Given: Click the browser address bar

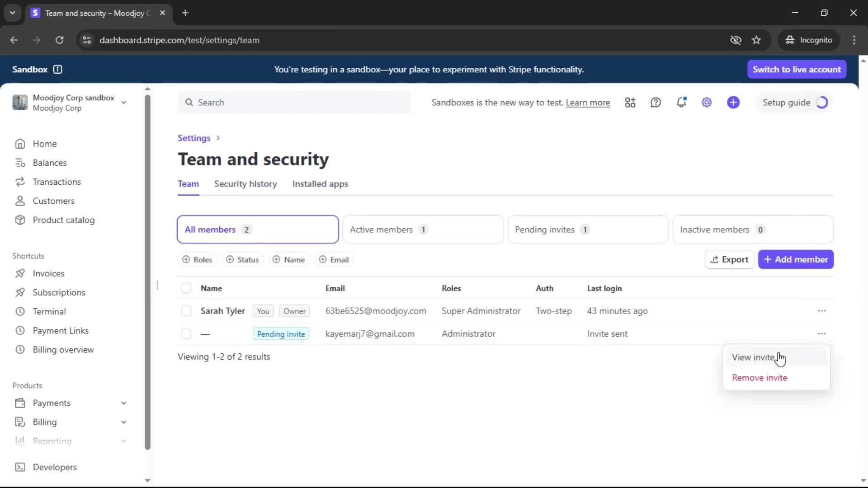Looking at the screenshot, I should click(x=407, y=40).
